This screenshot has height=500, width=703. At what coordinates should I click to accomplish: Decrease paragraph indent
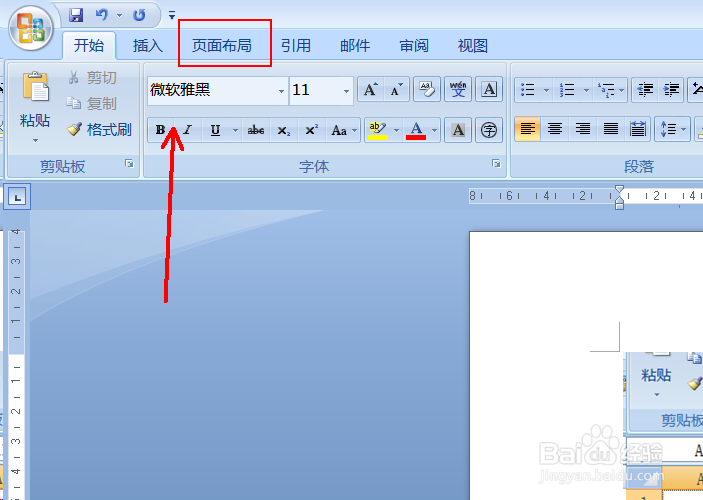click(x=645, y=90)
